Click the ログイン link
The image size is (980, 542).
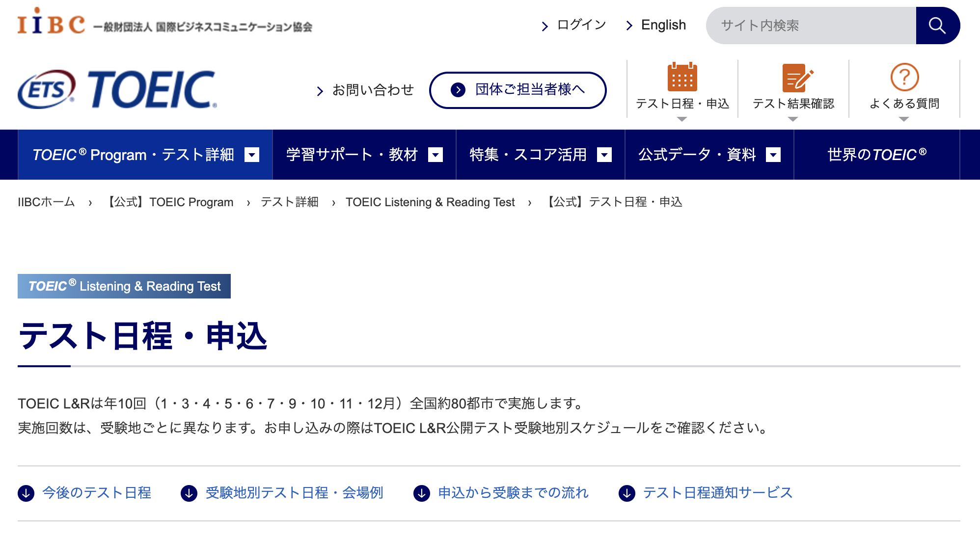(582, 25)
